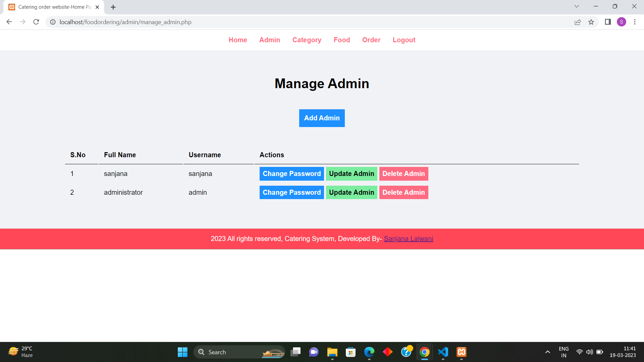Expand hidden system tray icons chevron
The height and width of the screenshot is (362, 644).
pos(548,352)
